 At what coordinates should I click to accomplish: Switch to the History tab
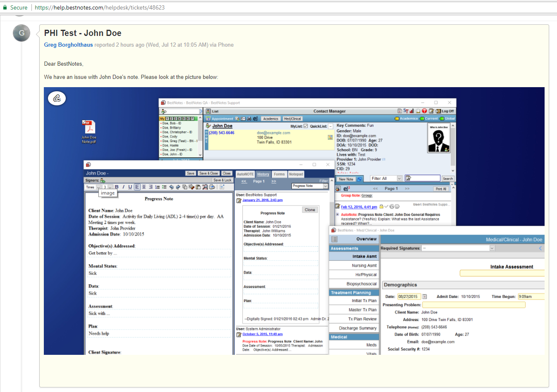pos(263,174)
